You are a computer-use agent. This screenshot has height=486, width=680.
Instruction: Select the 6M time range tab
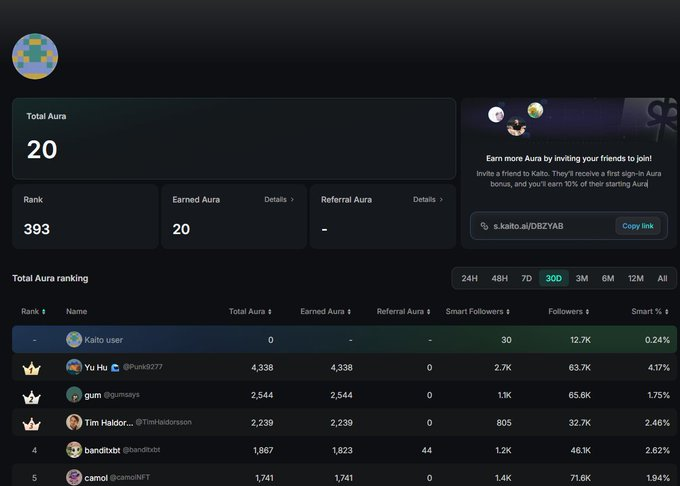click(x=608, y=278)
